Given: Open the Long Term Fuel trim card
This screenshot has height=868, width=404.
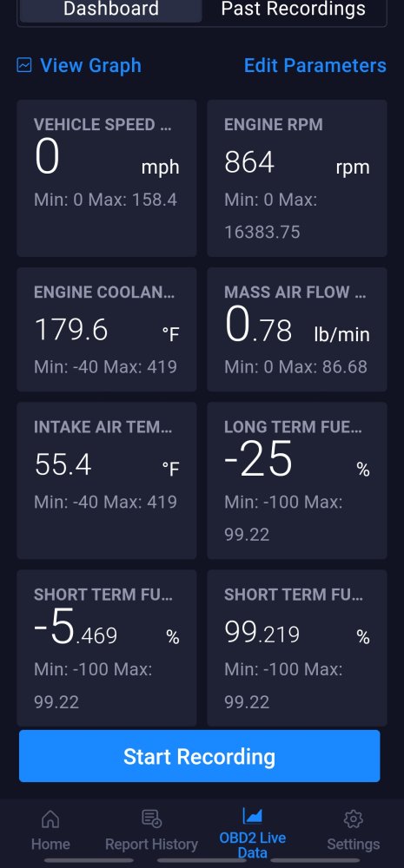Looking at the screenshot, I should pos(297,481).
